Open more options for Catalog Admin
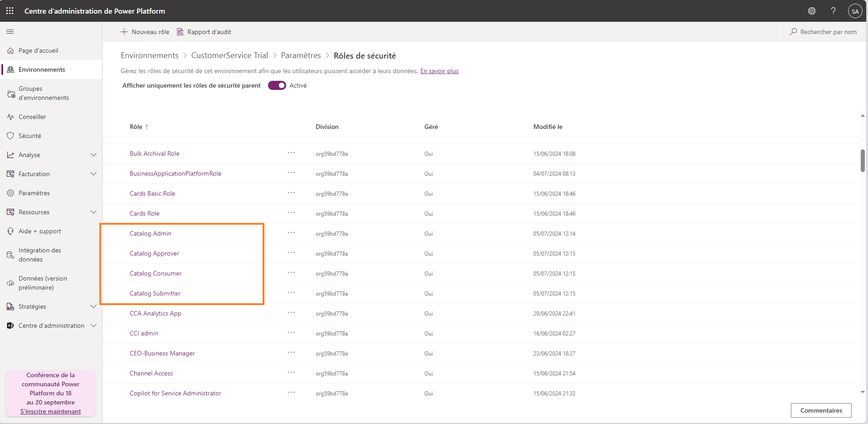Viewport: 868px width, 424px height. 291,233
